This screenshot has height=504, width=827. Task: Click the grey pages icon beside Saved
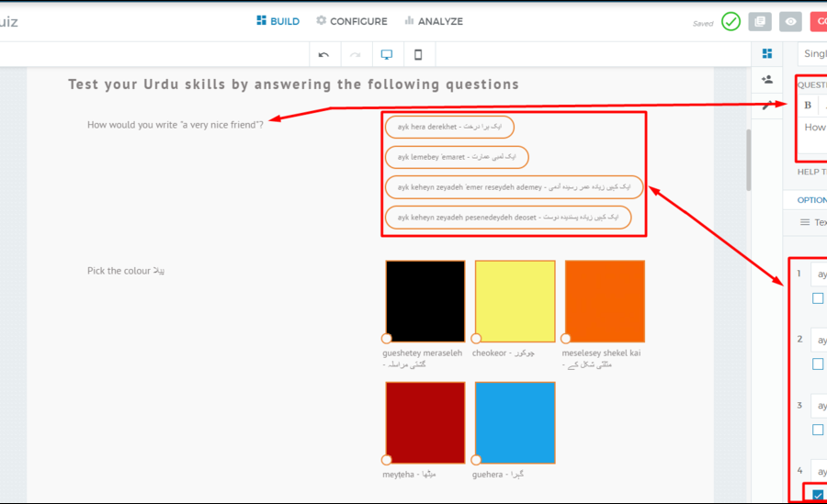pos(759,22)
